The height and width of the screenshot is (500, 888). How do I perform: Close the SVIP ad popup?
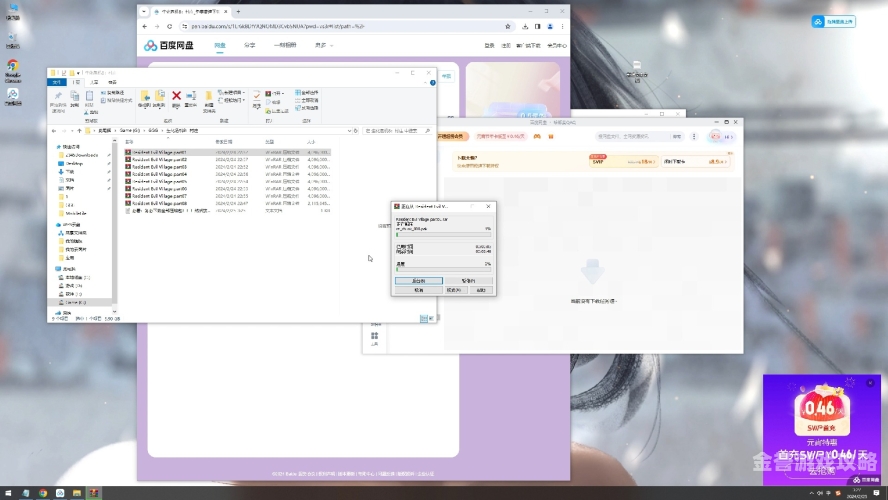[870, 383]
